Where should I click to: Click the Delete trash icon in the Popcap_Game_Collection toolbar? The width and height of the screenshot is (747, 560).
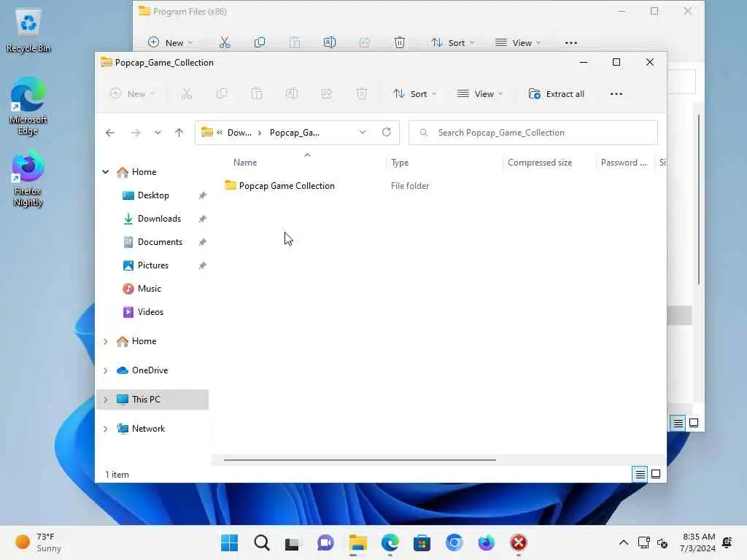(x=362, y=94)
